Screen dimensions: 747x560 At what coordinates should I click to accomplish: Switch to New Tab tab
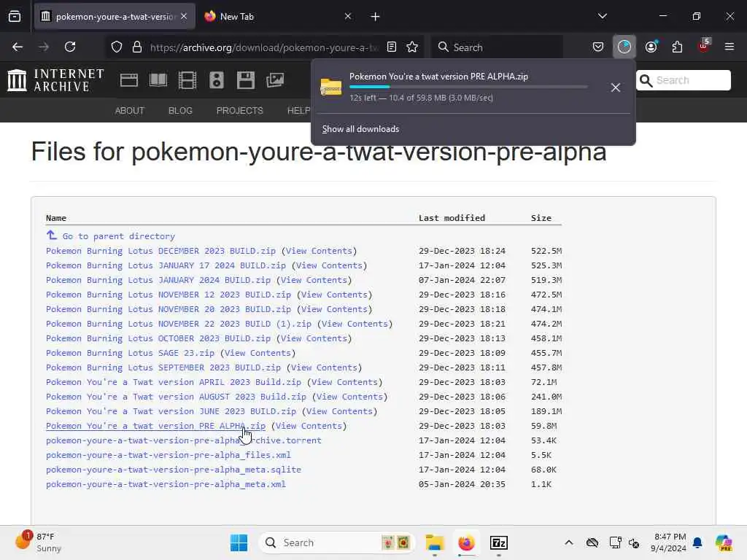coord(278,17)
